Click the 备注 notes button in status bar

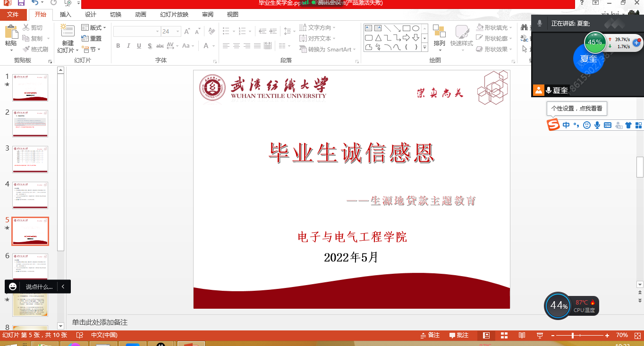pos(430,335)
